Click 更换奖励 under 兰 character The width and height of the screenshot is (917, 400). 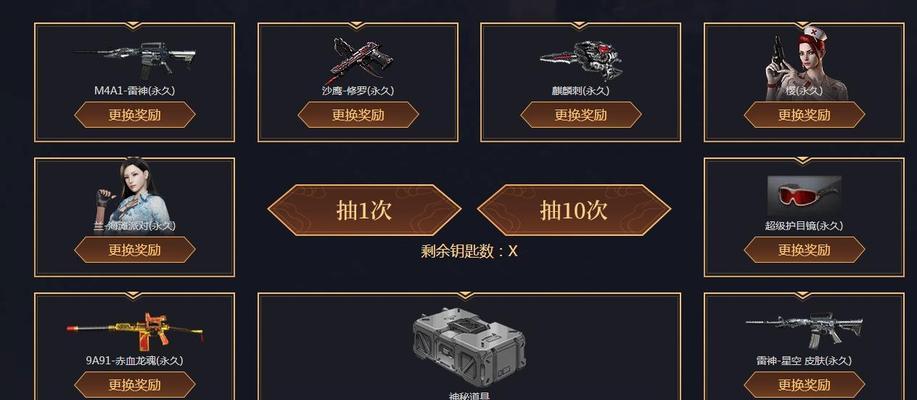pos(135,250)
